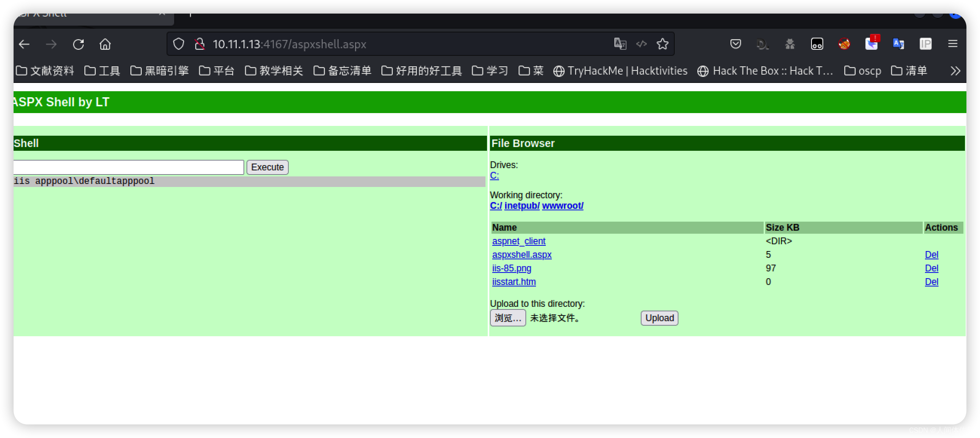Viewport: 980px width, 438px height.
Task: Delete iis-85.png with its Del link
Action: tap(931, 269)
